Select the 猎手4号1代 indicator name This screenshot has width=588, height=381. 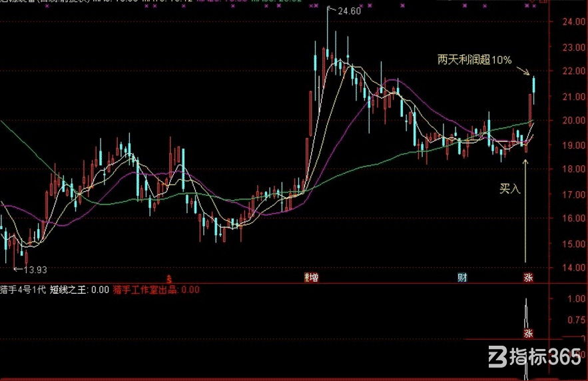23,290
